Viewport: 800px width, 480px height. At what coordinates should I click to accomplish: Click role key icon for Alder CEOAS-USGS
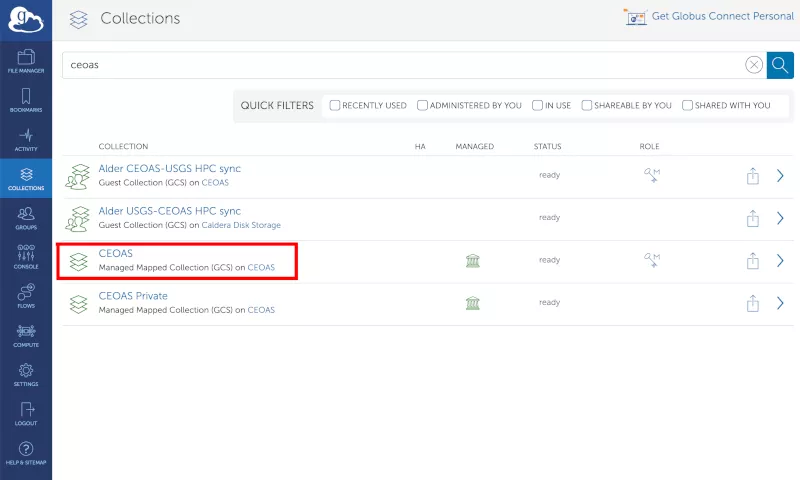[x=652, y=175]
